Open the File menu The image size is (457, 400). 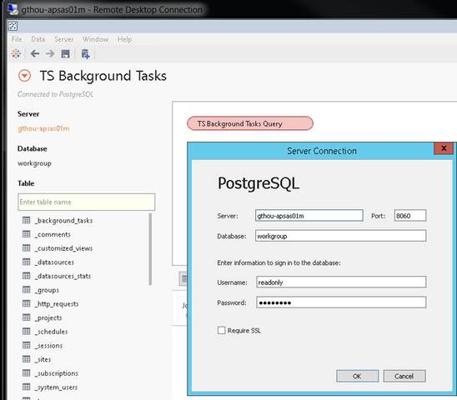pyautogui.click(x=17, y=39)
